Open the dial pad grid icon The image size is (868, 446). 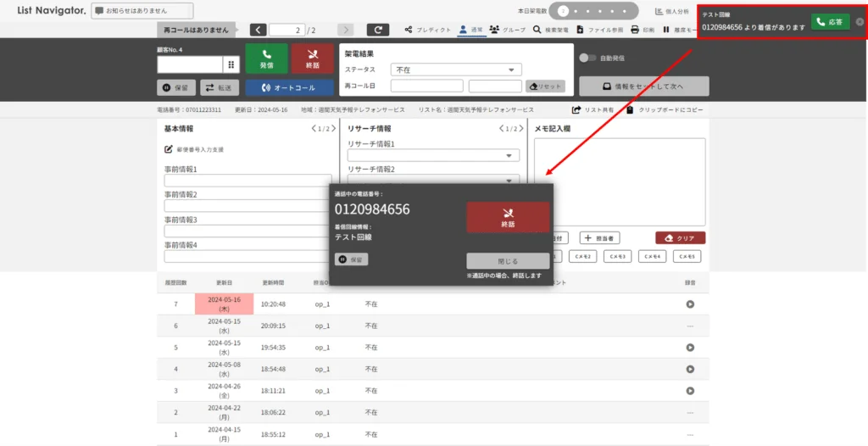(x=231, y=64)
